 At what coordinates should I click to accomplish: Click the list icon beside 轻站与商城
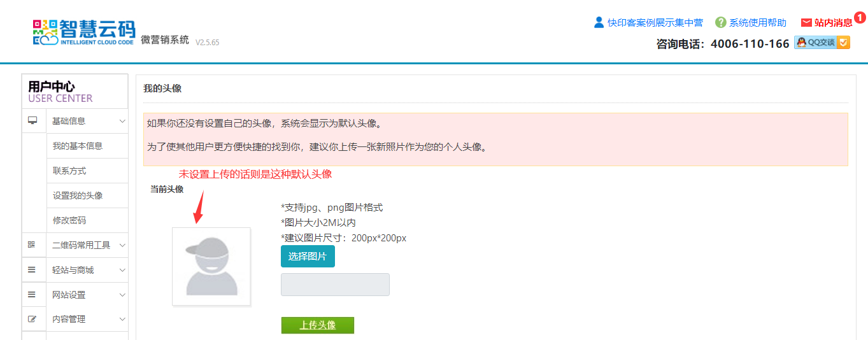32,270
